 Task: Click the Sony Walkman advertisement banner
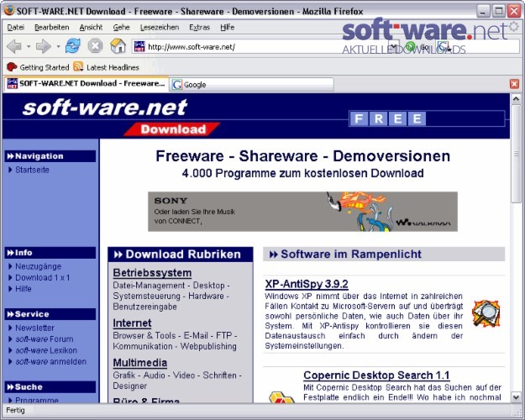point(302,212)
